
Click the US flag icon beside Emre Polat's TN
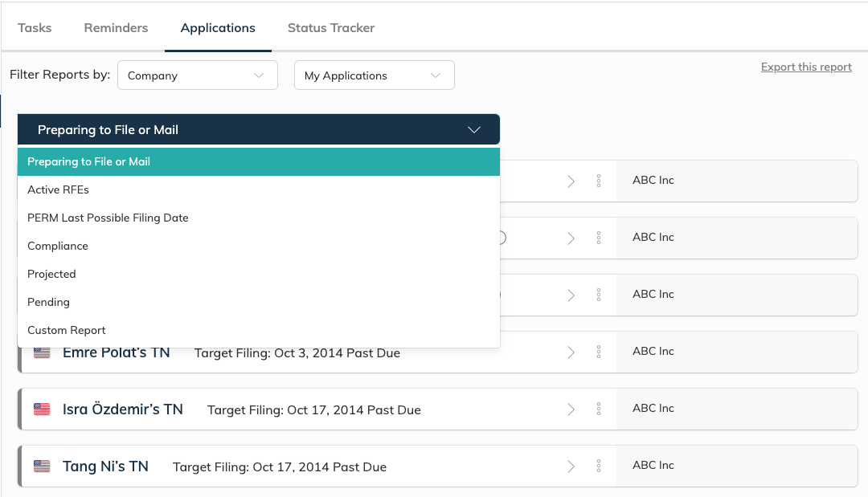(x=42, y=352)
